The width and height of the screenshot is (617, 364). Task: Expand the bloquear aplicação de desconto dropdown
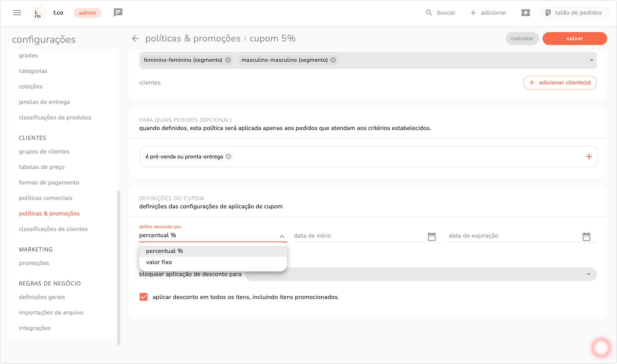(589, 274)
